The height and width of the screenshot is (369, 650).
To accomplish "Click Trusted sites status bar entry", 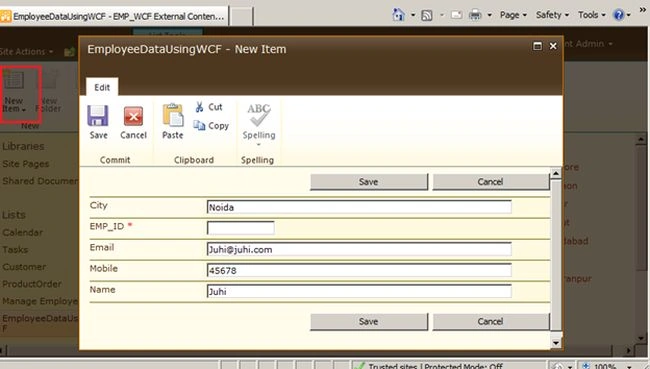I will point(429,366).
